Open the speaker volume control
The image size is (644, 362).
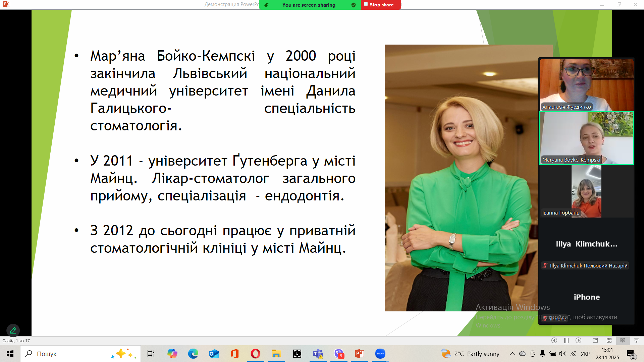point(562,354)
